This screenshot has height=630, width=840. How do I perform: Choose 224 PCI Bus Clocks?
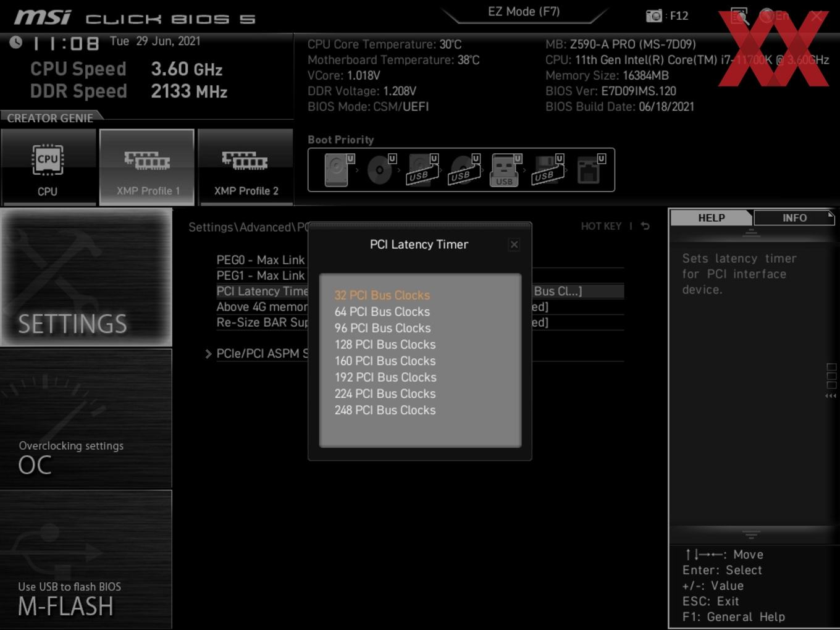pyautogui.click(x=385, y=393)
